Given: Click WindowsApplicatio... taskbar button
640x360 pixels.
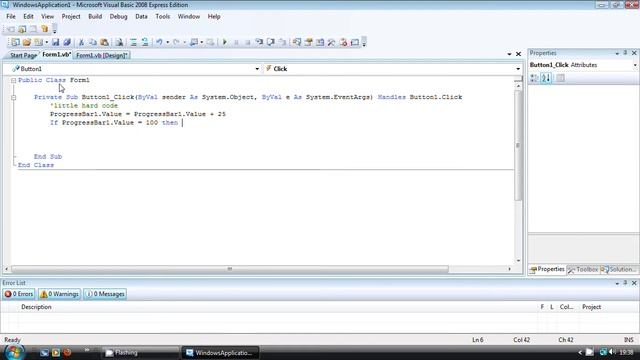Looking at the screenshot, I should 220,353.
